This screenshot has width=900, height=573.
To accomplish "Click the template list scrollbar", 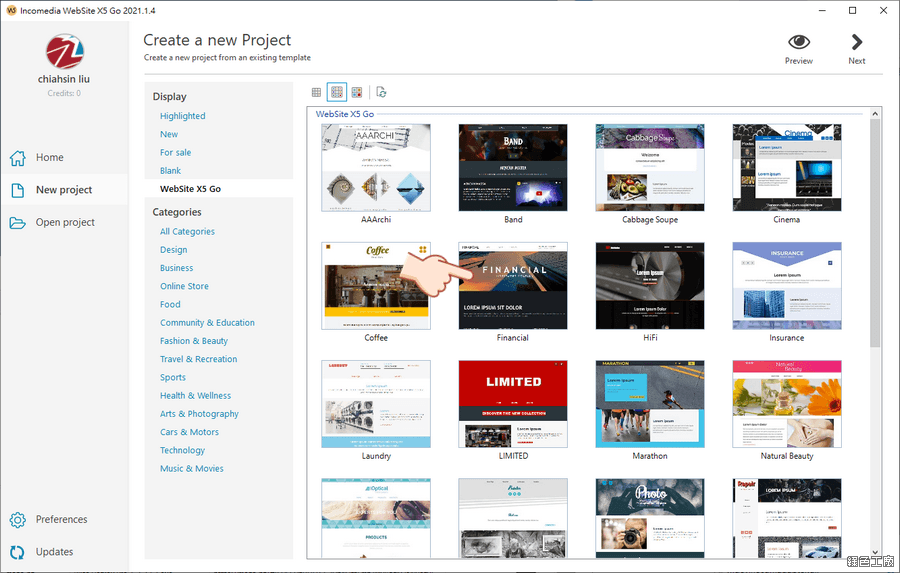I will coord(875,233).
